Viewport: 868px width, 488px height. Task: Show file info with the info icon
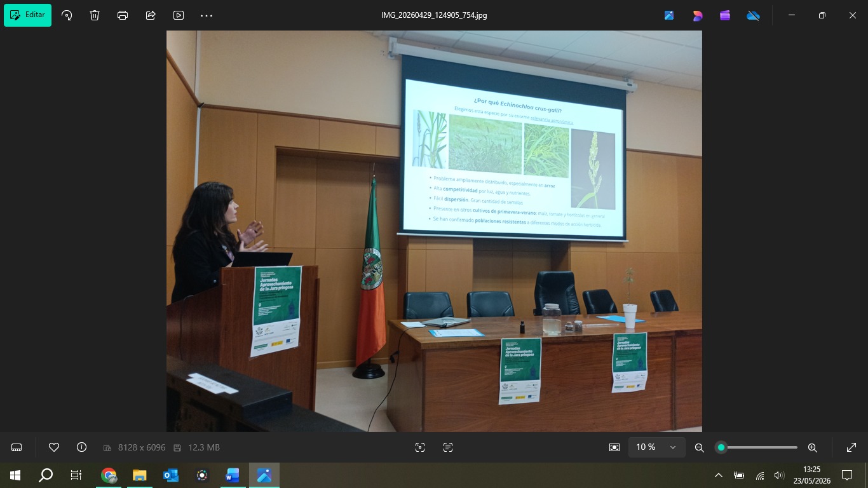tap(81, 447)
